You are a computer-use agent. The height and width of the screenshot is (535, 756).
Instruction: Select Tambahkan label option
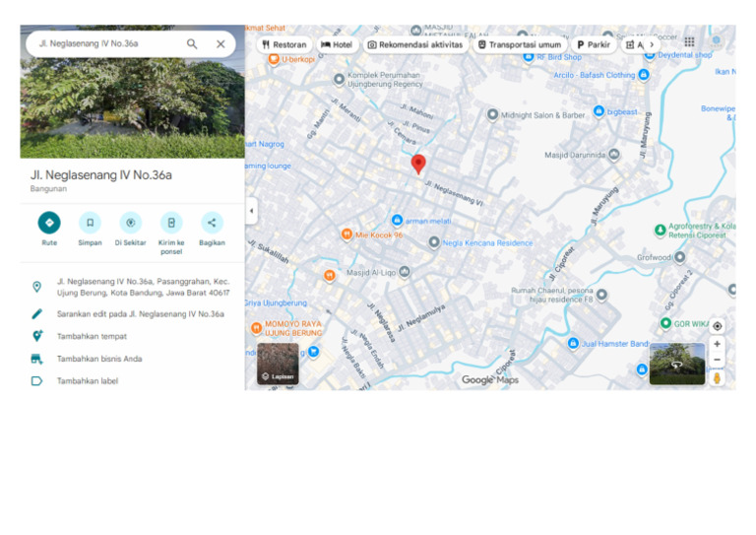click(x=88, y=381)
